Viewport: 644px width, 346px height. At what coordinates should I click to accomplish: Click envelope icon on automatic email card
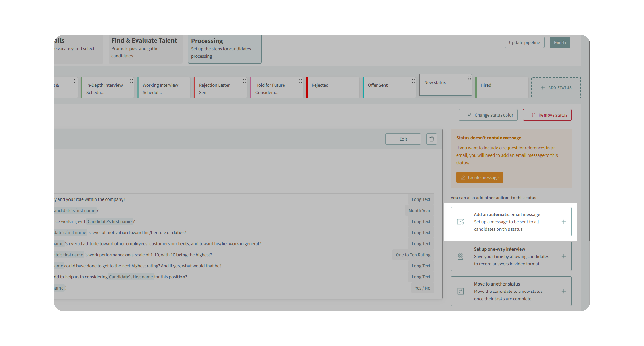tap(460, 222)
